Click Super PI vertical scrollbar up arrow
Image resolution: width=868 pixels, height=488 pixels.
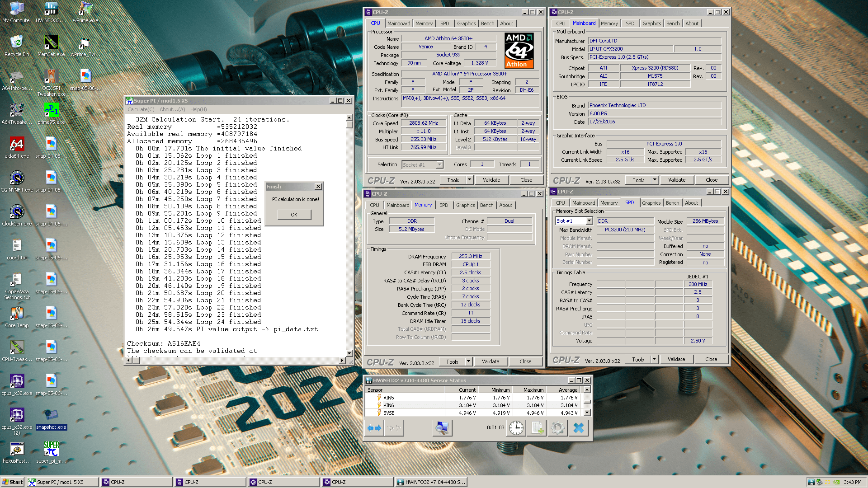tap(349, 118)
